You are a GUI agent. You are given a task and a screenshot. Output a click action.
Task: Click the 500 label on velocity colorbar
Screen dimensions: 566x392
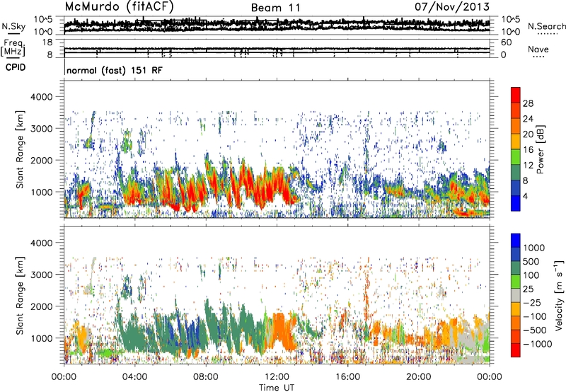(531, 262)
